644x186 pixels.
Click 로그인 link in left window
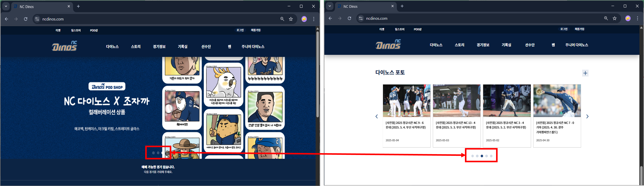tap(240, 30)
